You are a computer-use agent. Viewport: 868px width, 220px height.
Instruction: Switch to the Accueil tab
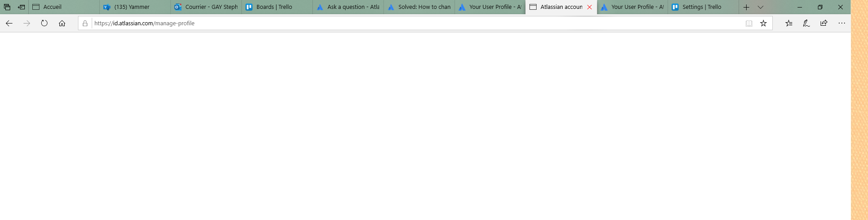coord(64,7)
